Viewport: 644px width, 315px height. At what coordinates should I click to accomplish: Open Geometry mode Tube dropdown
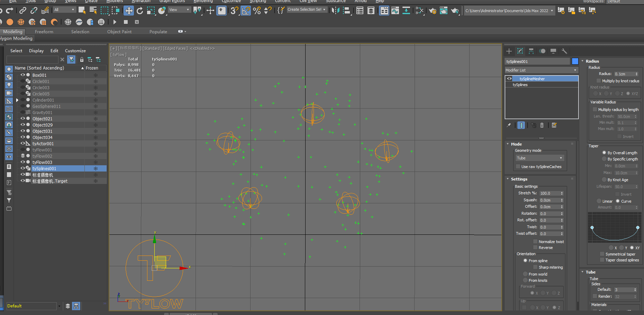540,158
